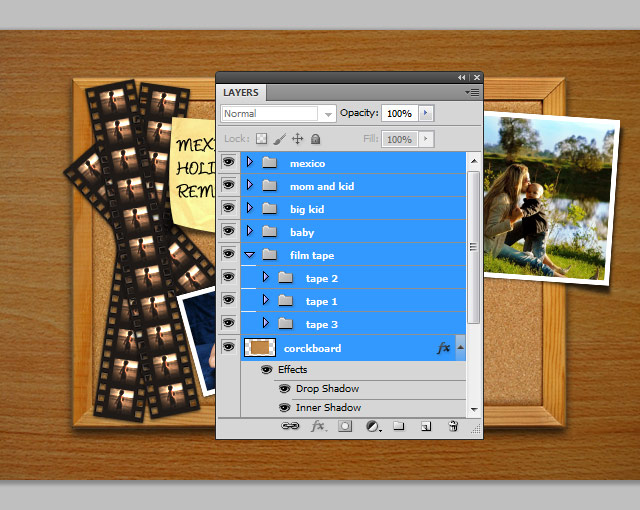
Task: Click the create new layer icon
Action: (425, 426)
